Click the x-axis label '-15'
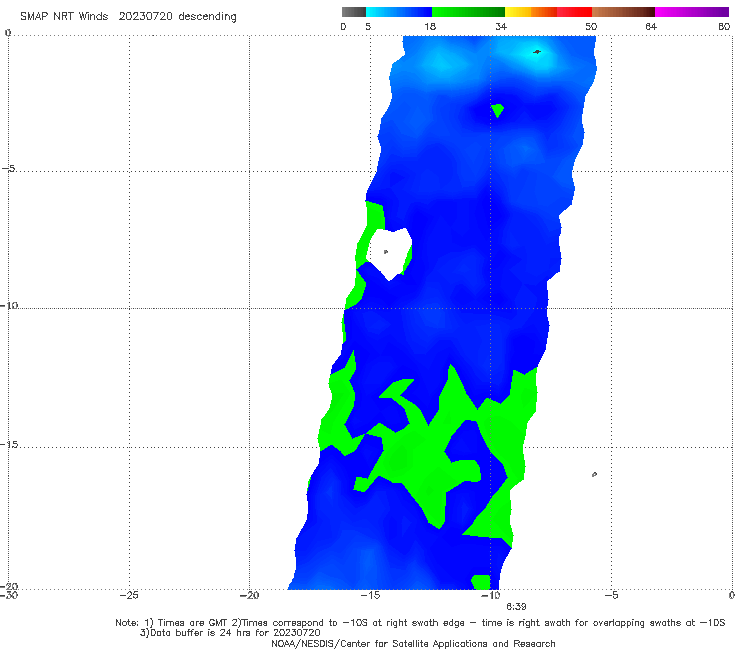The height and width of the screenshot is (650, 740). [370, 595]
